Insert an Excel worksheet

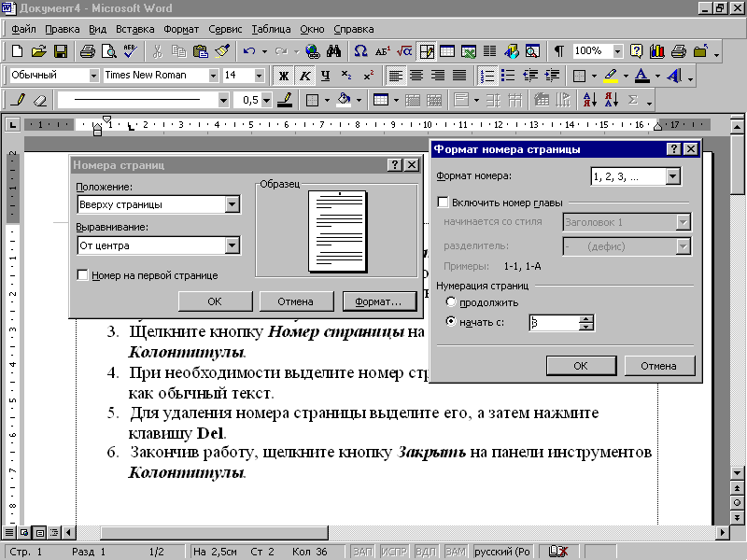469,51
